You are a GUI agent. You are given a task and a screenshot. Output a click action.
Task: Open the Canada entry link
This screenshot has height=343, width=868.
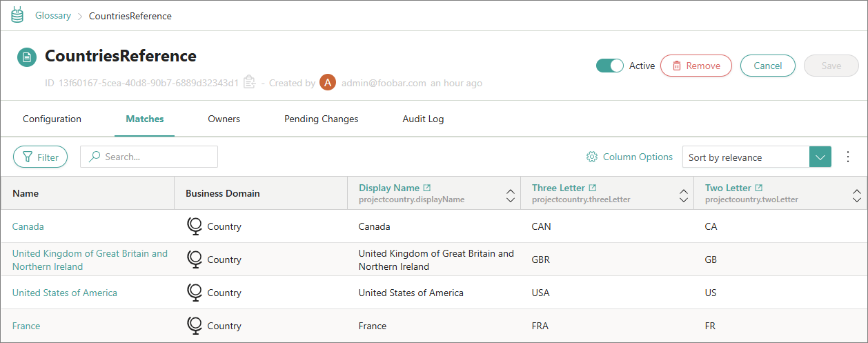28,226
